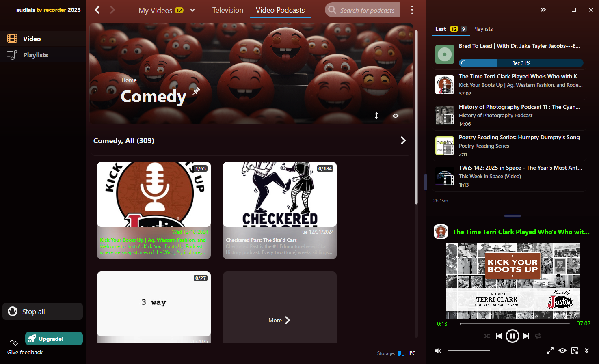Type in Search for podcasts field
599x364 pixels.
pyautogui.click(x=367, y=10)
